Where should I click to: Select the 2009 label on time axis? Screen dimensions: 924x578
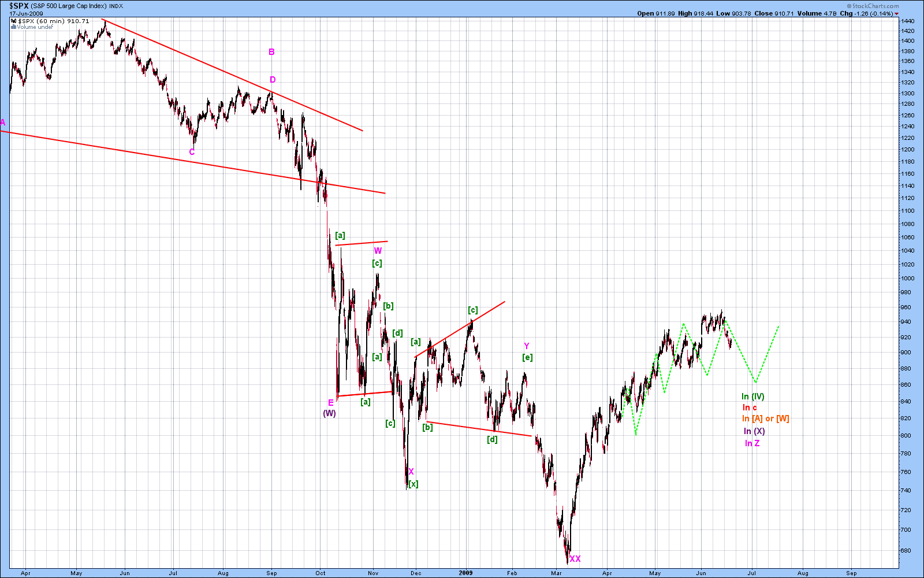[465, 573]
